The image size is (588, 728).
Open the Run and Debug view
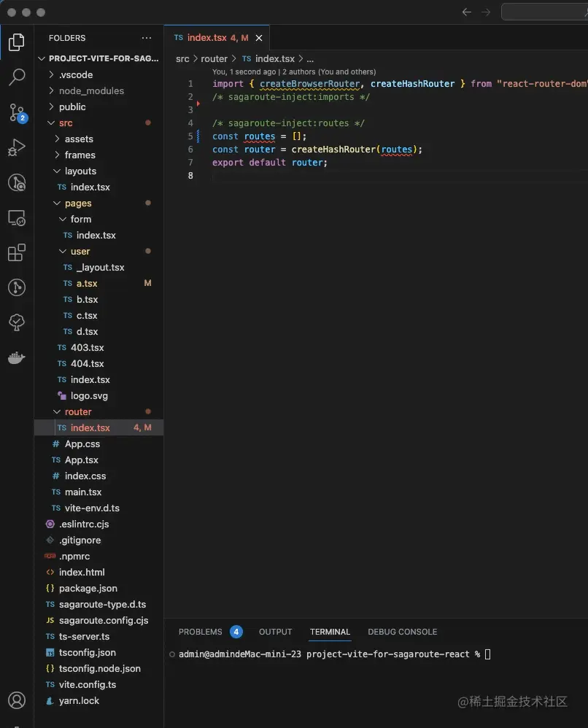click(x=17, y=147)
